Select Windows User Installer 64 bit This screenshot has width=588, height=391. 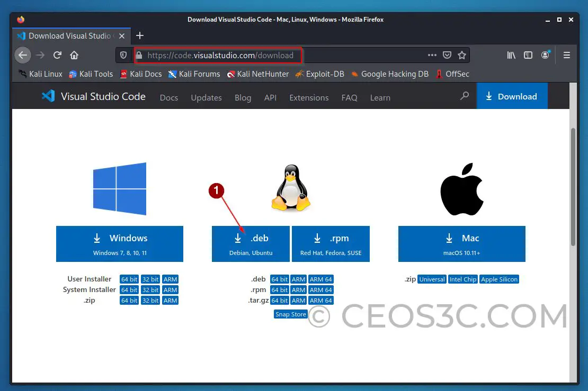coord(129,279)
